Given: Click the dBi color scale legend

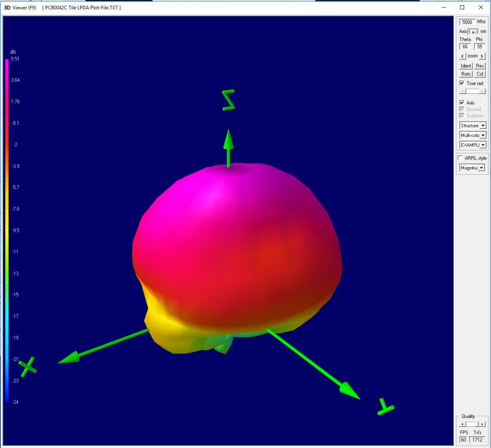Looking at the screenshot, I should [7, 230].
